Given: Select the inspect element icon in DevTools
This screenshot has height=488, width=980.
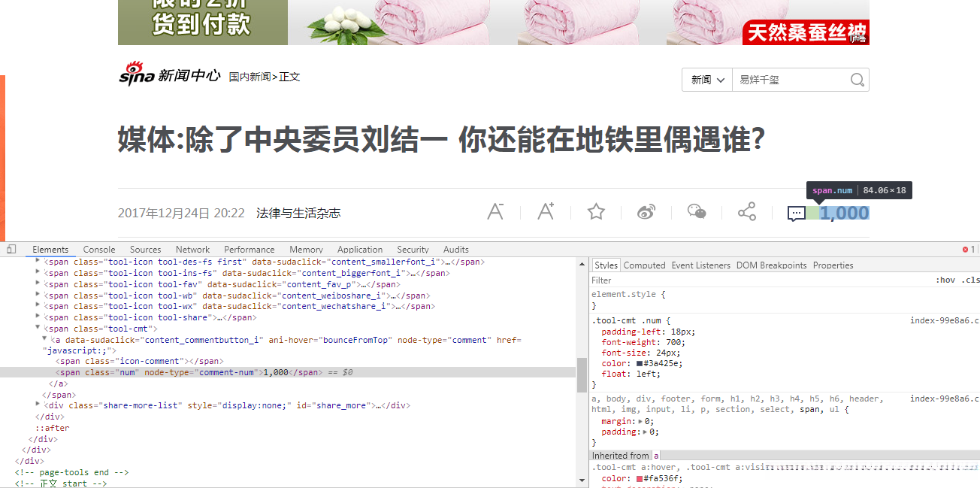Looking at the screenshot, I should pos(11,248).
